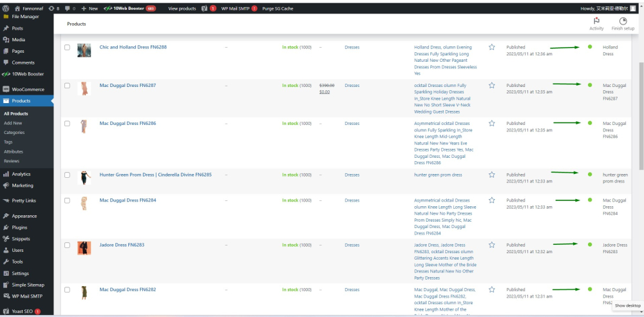This screenshot has height=317, width=644.
Task: Click the Yoast SEO icon in the admin bar
Action: pos(204,8)
